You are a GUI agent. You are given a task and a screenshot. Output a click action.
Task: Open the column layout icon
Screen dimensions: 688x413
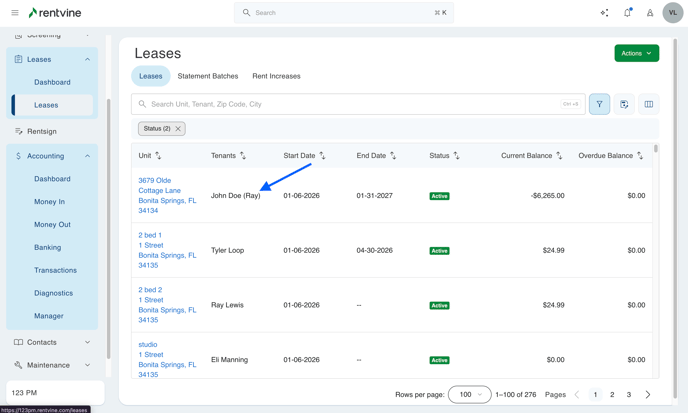(649, 104)
